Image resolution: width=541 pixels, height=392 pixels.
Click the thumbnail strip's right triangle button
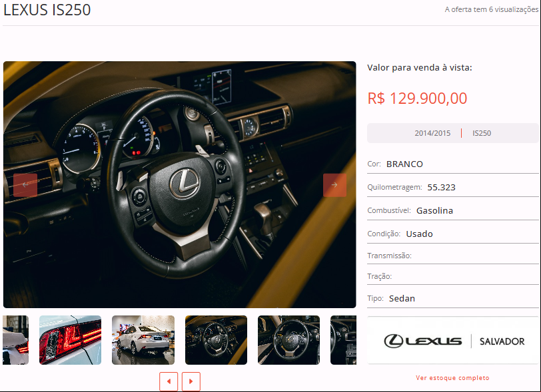coord(191,381)
